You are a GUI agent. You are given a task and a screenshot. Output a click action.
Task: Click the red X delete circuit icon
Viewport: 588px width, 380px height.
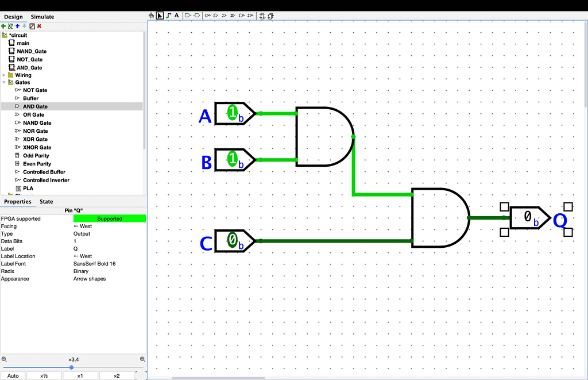coord(39,26)
